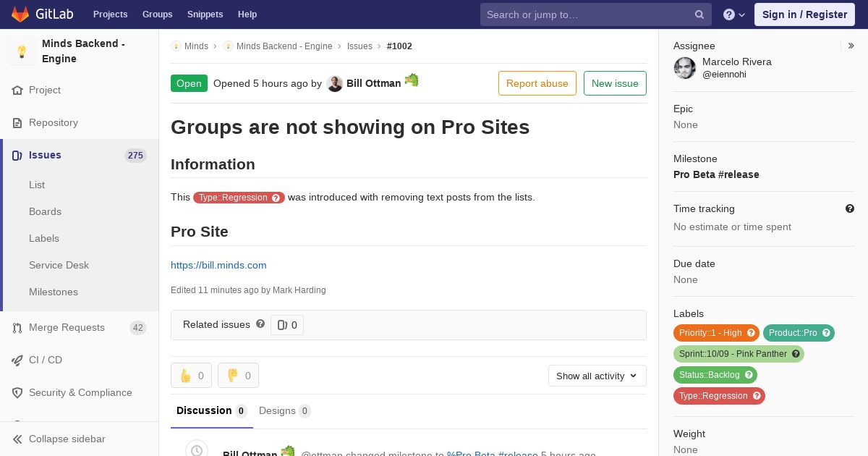Open the Groups menu in top bar
The image size is (868, 456).
[x=157, y=14]
